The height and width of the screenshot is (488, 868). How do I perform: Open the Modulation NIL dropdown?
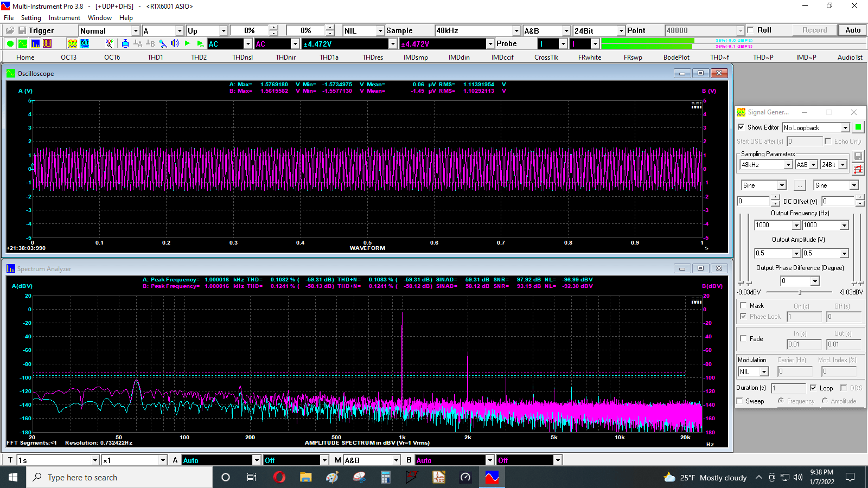[x=764, y=372]
